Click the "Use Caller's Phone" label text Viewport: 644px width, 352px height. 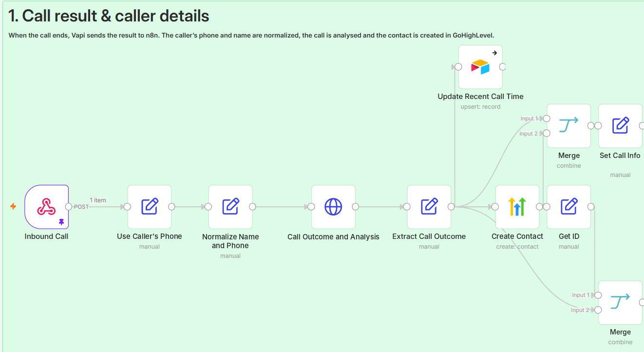[150, 236]
